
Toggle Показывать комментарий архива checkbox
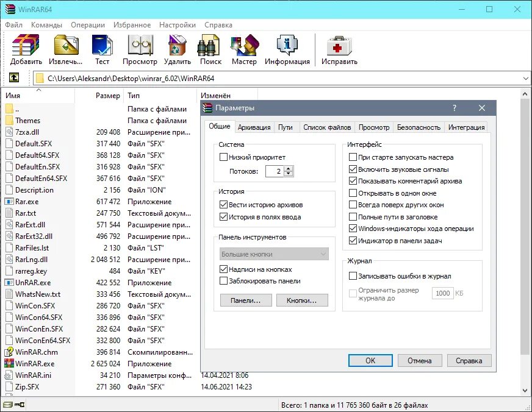[x=353, y=181]
